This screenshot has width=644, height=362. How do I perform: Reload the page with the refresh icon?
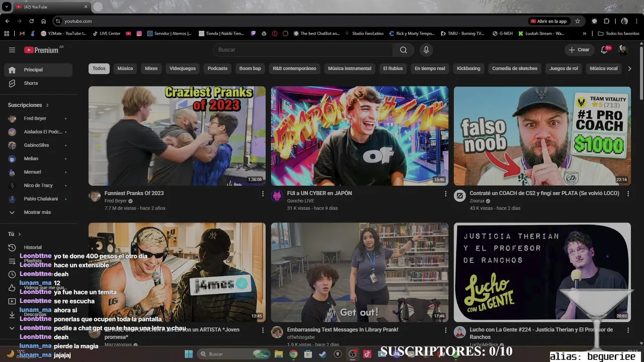pos(32,21)
